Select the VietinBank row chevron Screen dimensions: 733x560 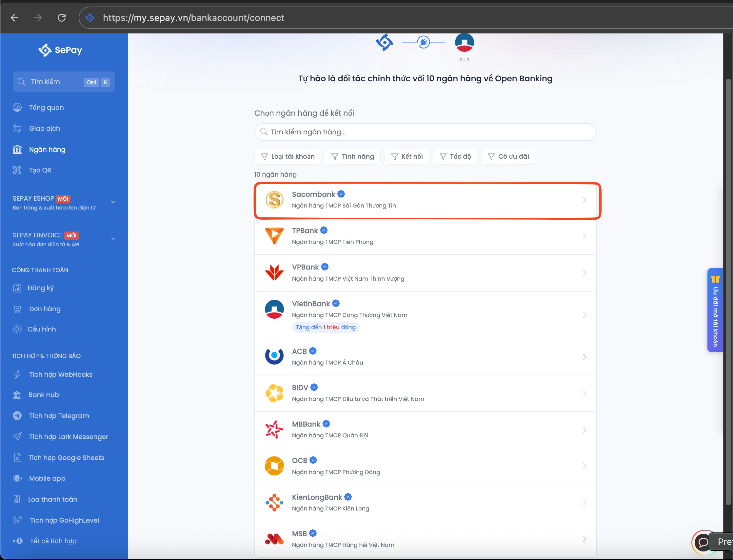(x=584, y=315)
